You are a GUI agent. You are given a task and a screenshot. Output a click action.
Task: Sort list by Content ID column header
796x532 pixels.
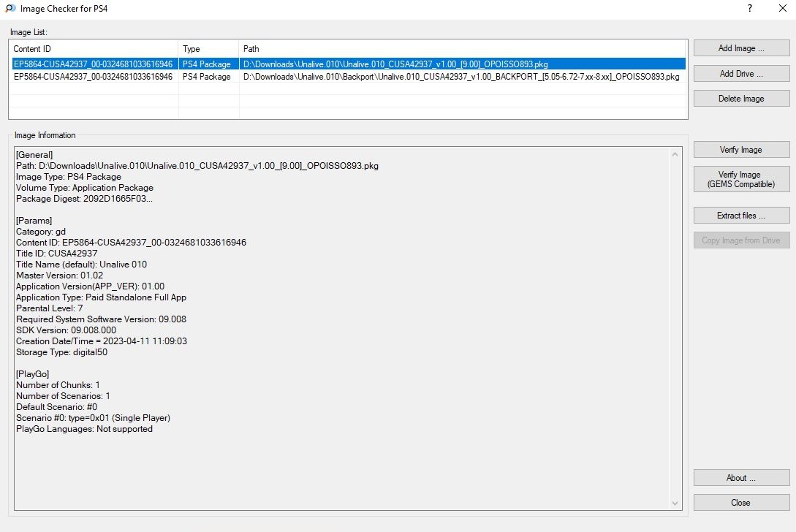93,49
